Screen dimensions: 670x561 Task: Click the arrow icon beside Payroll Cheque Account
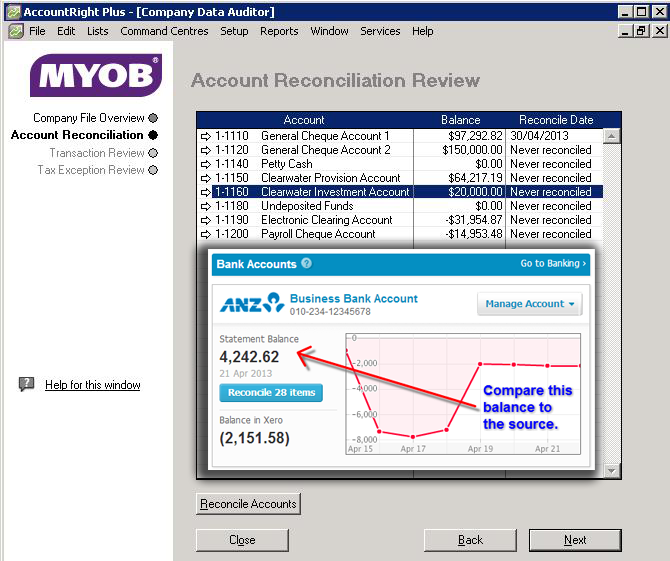pos(206,234)
